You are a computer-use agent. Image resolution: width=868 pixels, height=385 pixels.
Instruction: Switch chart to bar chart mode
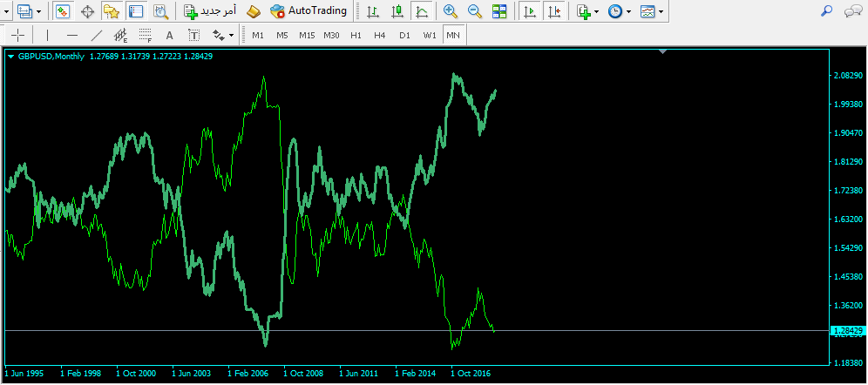pos(373,11)
